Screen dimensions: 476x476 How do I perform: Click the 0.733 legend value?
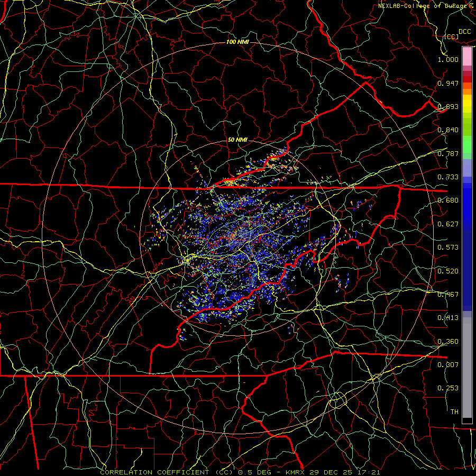click(448, 177)
